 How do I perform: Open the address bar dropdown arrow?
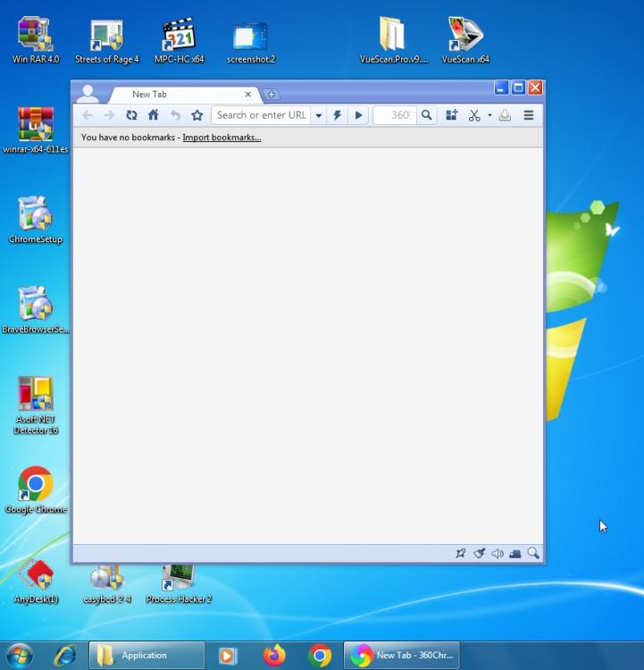[318, 115]
